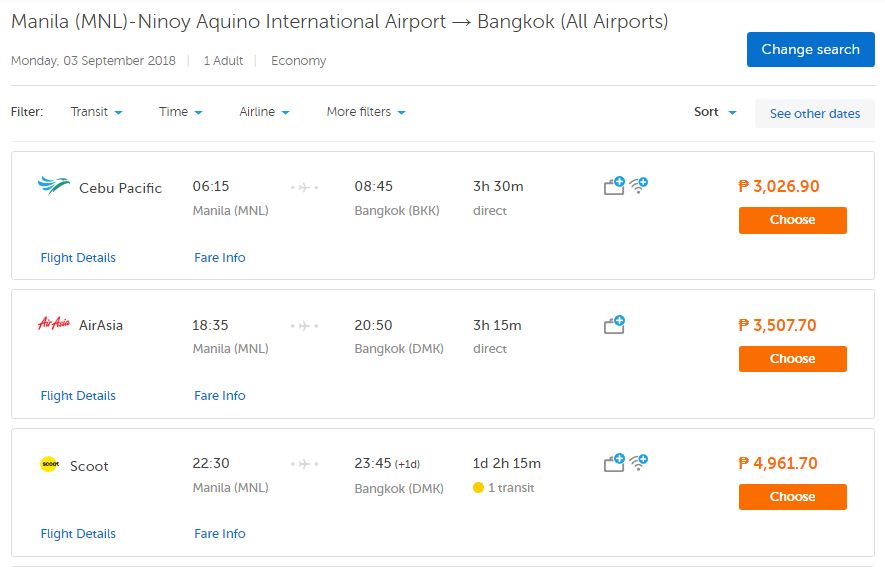Viewport: 885px width, 567px height.
Task: Open the Airline filter dropdown
Action: pos(264,112)
